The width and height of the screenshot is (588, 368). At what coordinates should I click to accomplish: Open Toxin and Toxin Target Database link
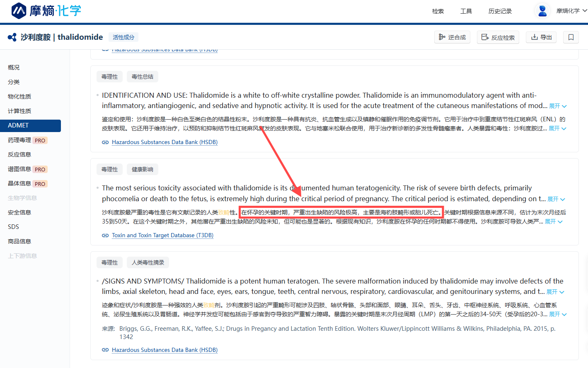[162, 236]
